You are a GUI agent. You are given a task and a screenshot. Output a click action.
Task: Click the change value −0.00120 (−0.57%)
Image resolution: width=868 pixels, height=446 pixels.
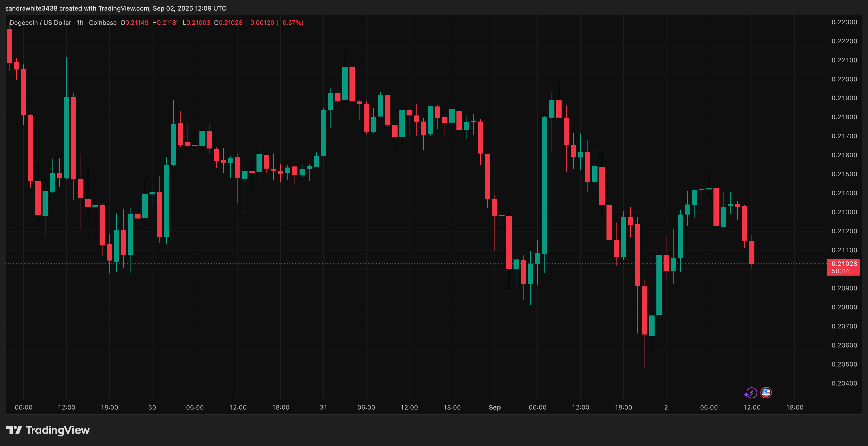pyautogui.click(x=275, y=22)
